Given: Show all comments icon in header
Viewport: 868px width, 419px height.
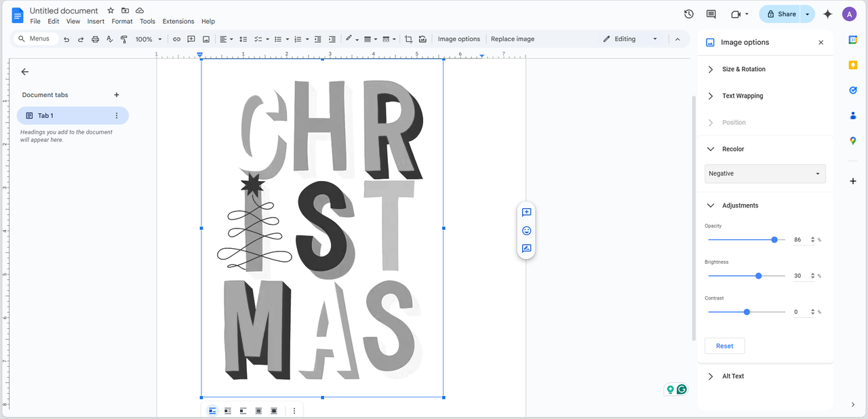Looking at the screenshot, I should point(711,14).
